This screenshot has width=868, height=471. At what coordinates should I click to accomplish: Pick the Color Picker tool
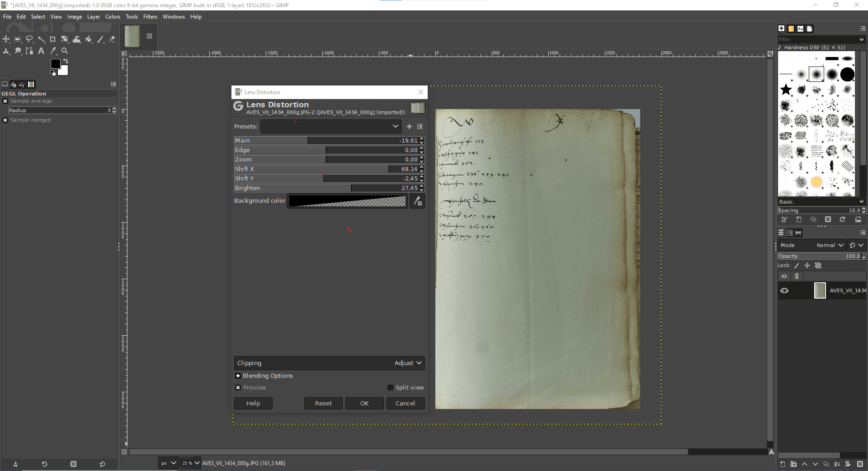point(53,51)
